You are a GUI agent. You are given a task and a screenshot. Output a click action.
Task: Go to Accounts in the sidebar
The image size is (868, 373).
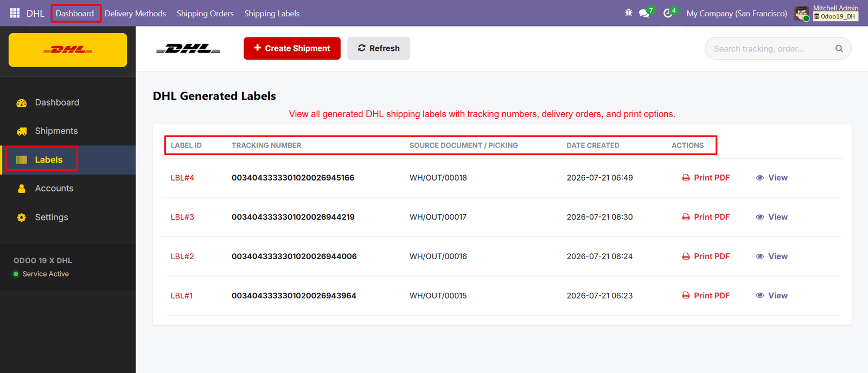(68, 189)
